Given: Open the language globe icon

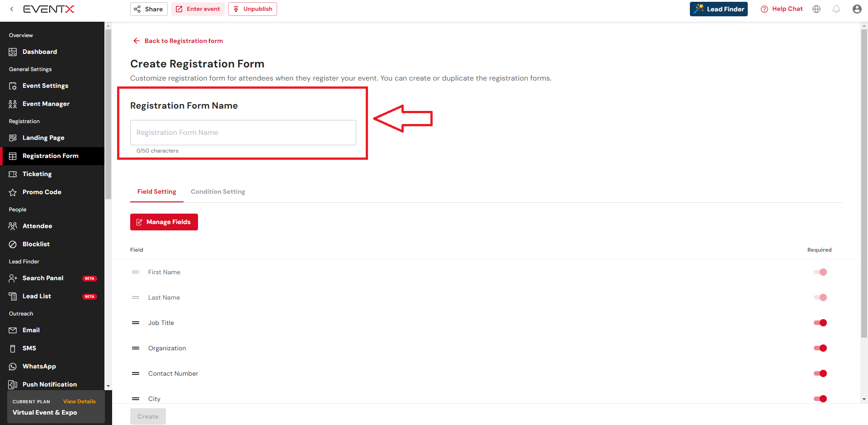Looking at the screenshot, I should tap(816, 9).
